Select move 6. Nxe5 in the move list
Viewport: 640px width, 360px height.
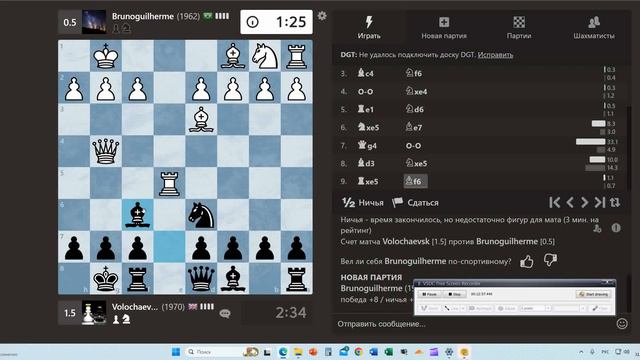click(368, 127)
